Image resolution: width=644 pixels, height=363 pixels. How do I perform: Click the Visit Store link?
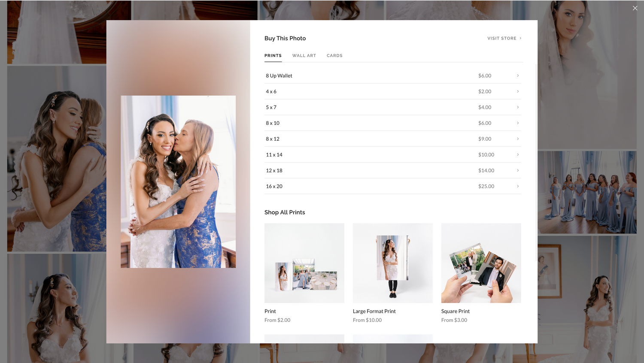pos(504,38)
